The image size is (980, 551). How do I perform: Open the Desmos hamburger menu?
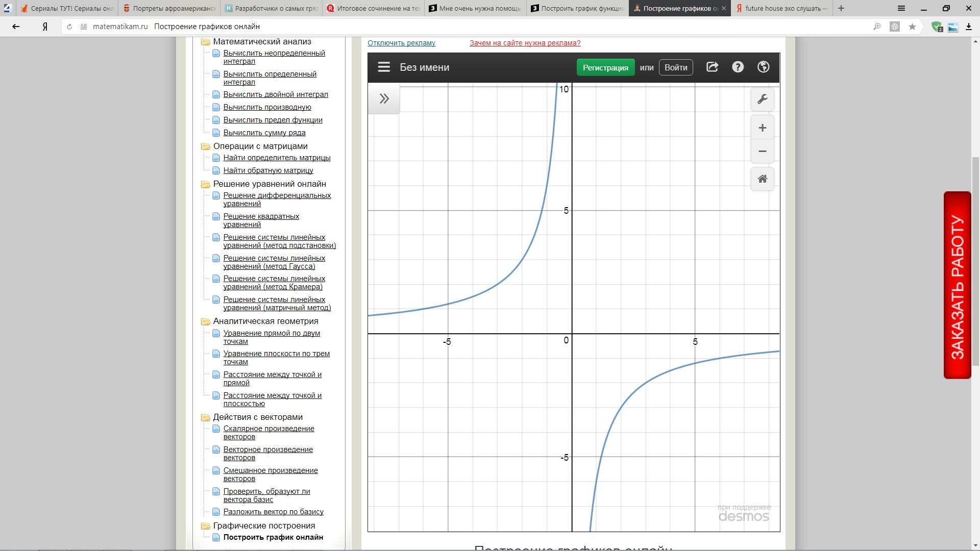pyautogui.click(x=384, y=67)
